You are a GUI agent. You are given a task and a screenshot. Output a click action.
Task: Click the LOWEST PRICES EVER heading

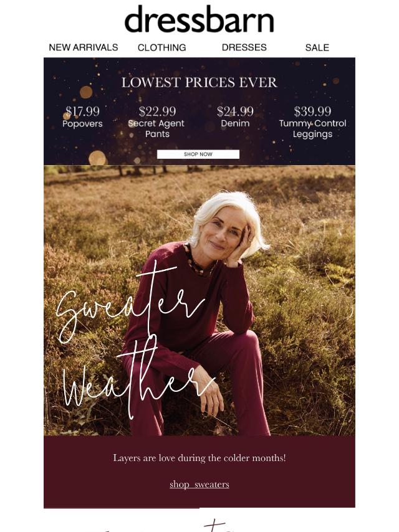click(199, 82)
